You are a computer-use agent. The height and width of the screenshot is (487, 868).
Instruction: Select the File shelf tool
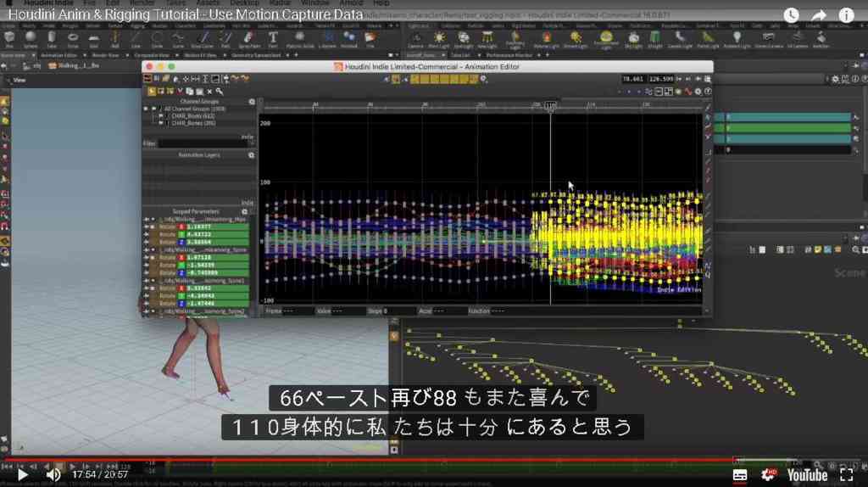click(x=370, y=39)
